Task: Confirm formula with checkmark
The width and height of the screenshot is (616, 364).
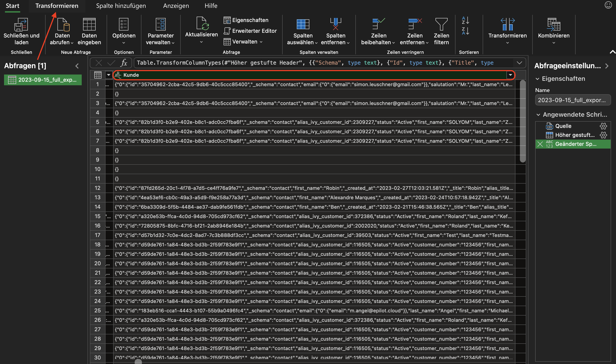Action: (111, 63)
